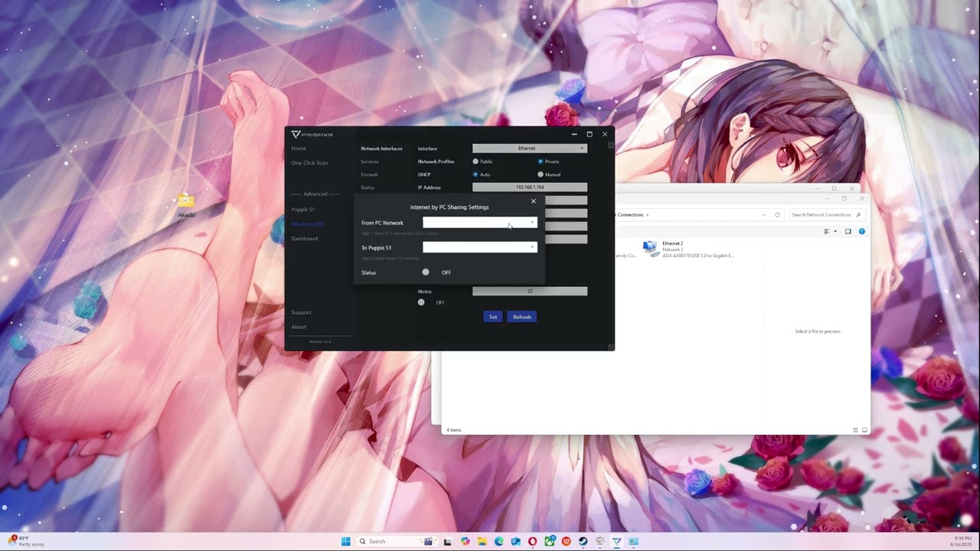Switch to Network Interfaces tab
The height and width of the screenshot is (551, 980).
381,148
